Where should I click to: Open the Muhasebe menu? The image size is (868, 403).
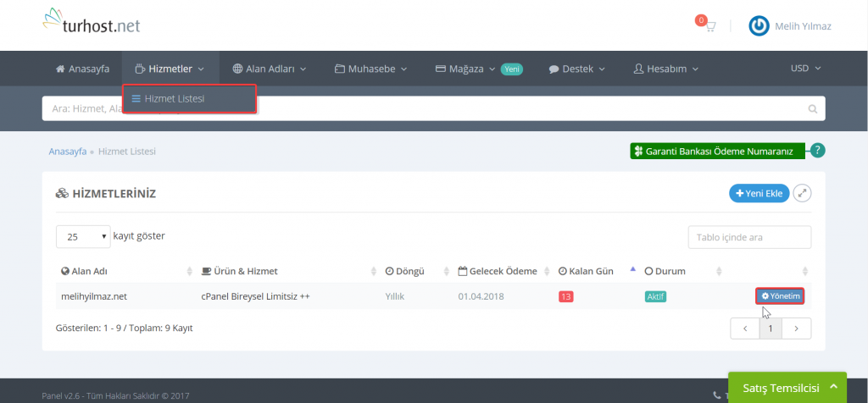pos(370,69)
